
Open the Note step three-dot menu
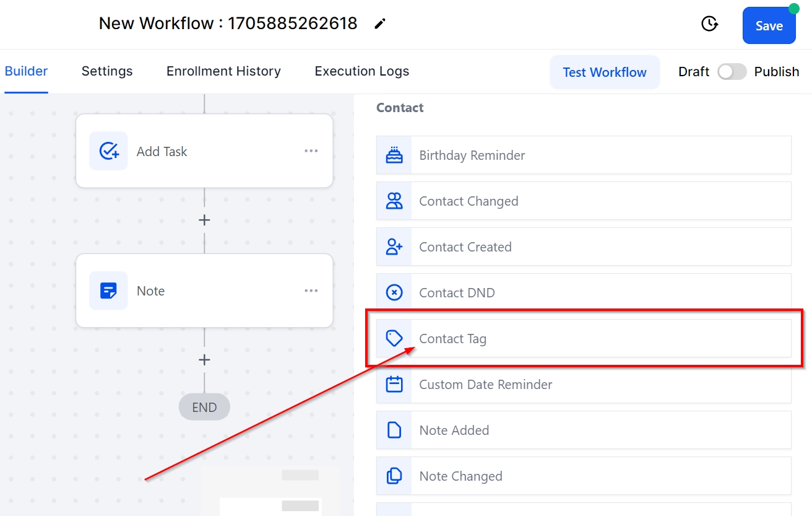click(311, 291)
